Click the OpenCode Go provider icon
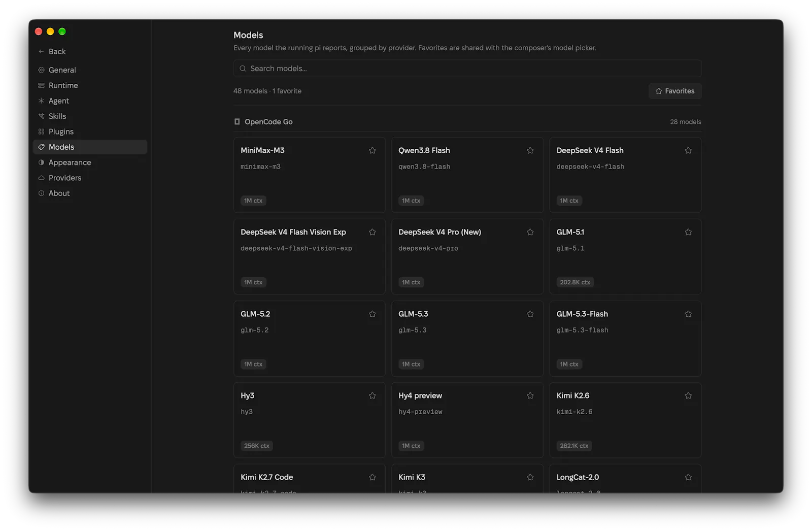This screenshot has width=812, height=531. pyautogui.click(x=237, y=122)
